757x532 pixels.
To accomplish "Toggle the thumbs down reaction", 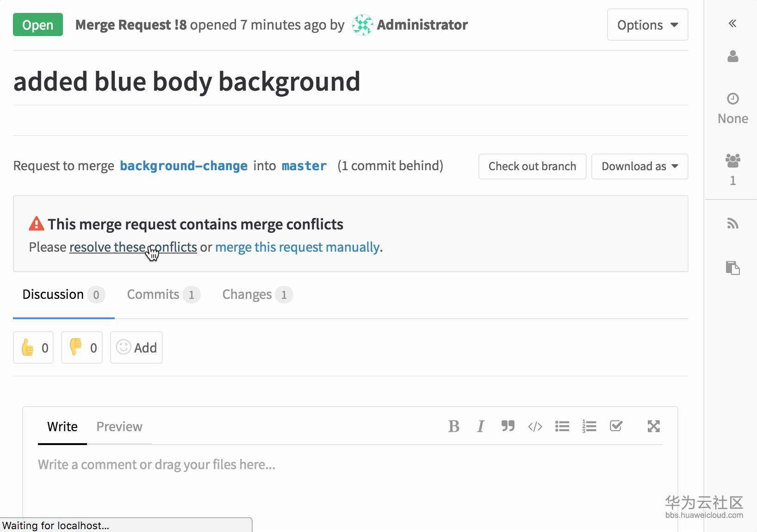I will point(82,347).
